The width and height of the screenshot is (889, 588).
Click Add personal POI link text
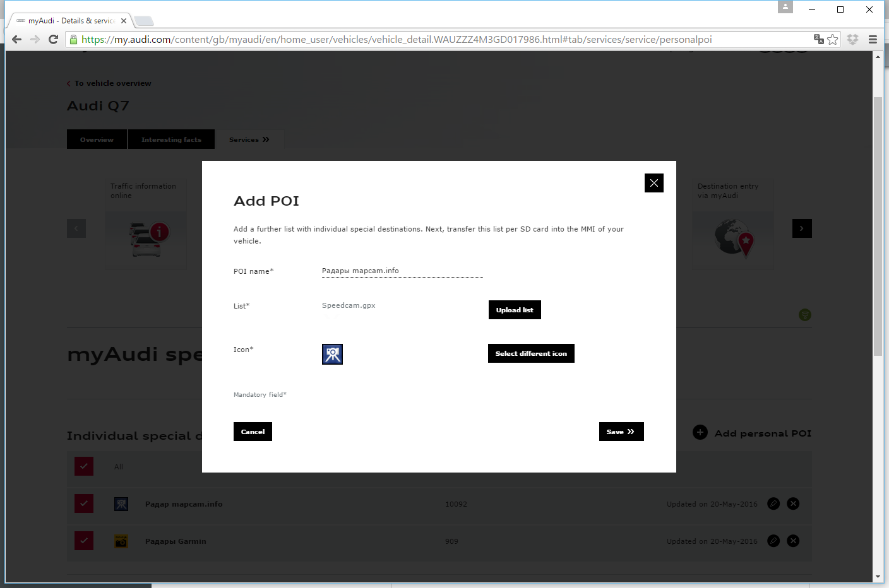763,433
